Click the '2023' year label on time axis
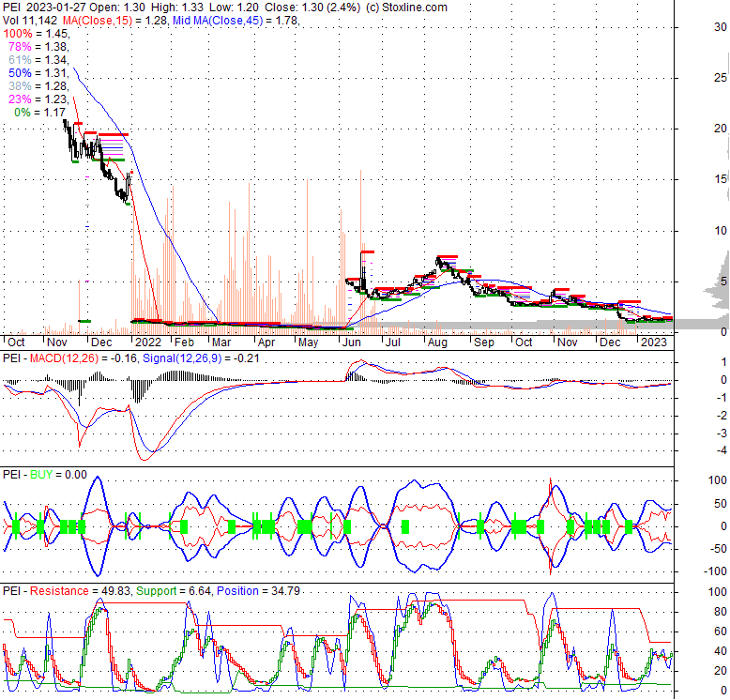 click(x=654, y=342)
